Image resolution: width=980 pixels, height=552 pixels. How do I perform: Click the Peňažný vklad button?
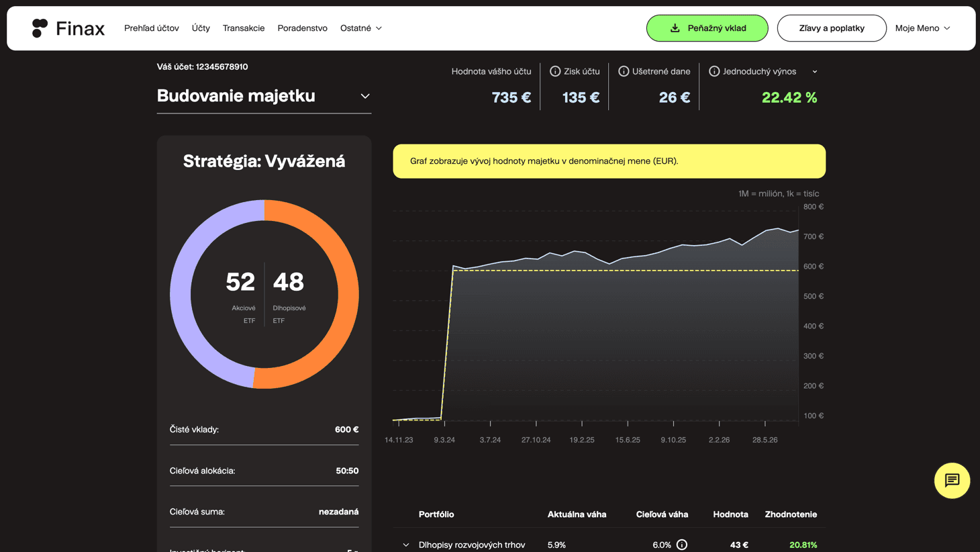(x=707, y=28)
